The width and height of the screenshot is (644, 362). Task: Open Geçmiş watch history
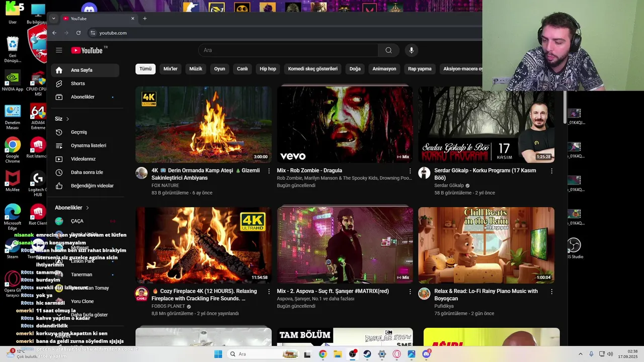[85, 132]
